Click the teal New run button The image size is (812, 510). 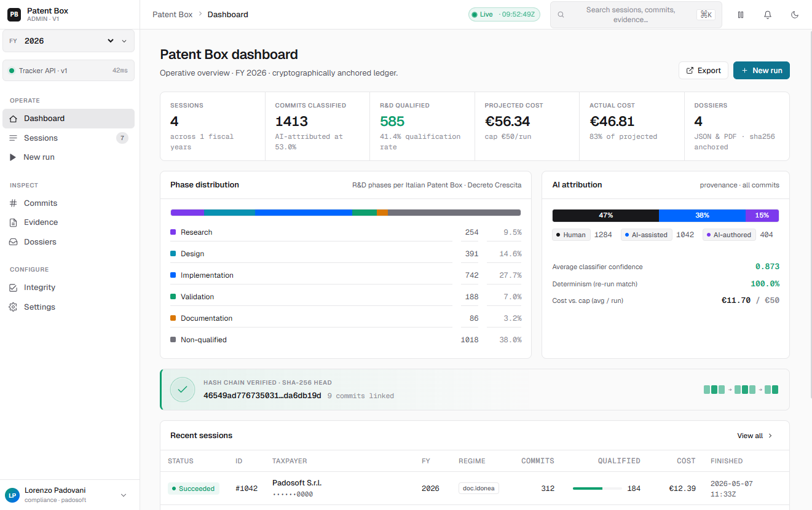pyautogui.click(x=762, y=71)
